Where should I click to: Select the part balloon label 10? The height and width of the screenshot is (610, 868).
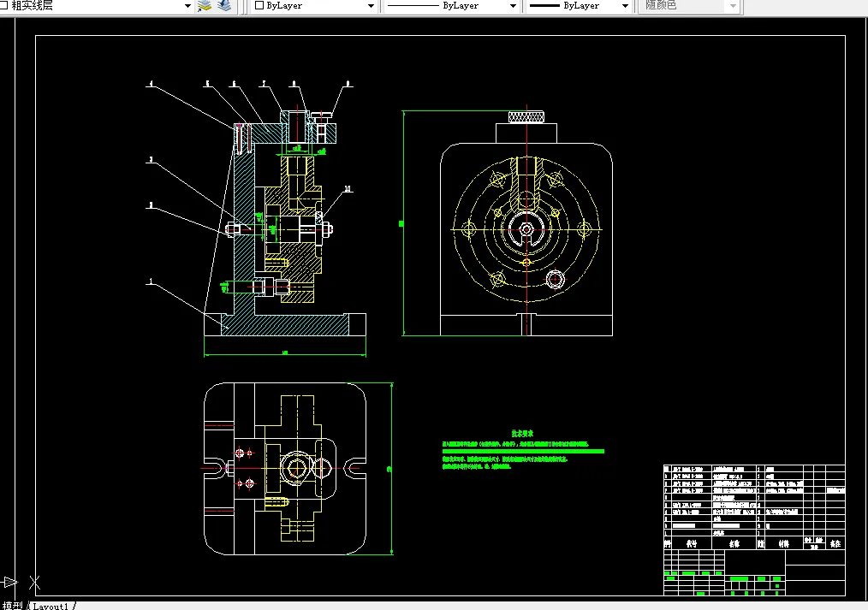click(348, 189)
